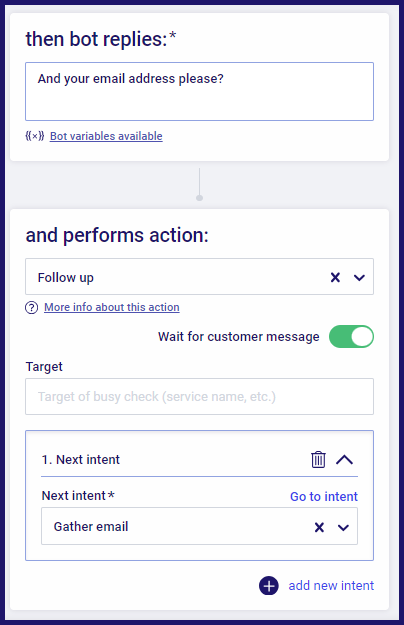Click the Target busy check field

click(199, 397)
